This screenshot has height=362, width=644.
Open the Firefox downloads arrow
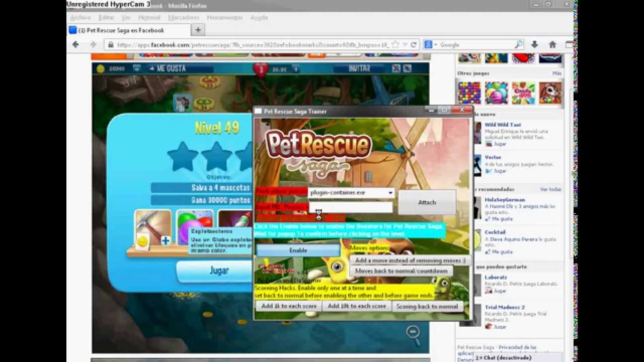[535, 44]
